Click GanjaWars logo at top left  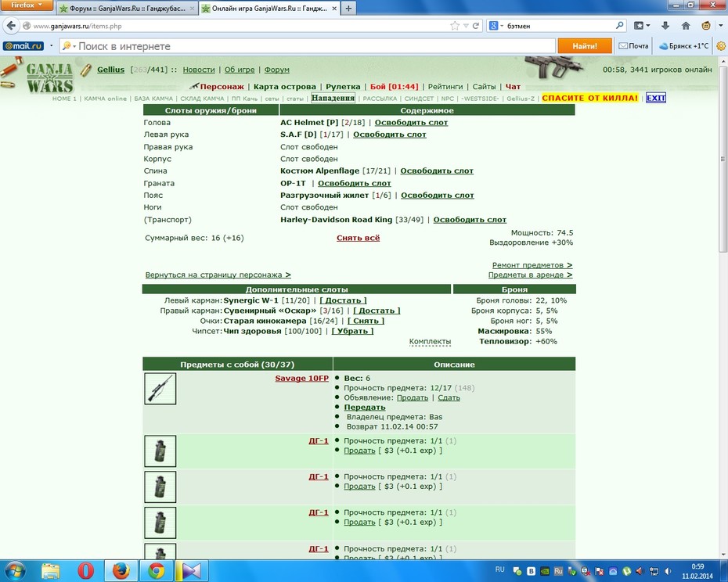[x=49, y=78]
